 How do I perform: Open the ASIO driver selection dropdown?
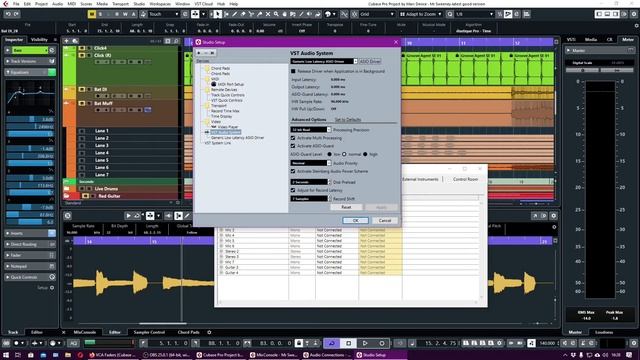coord(324,61)
